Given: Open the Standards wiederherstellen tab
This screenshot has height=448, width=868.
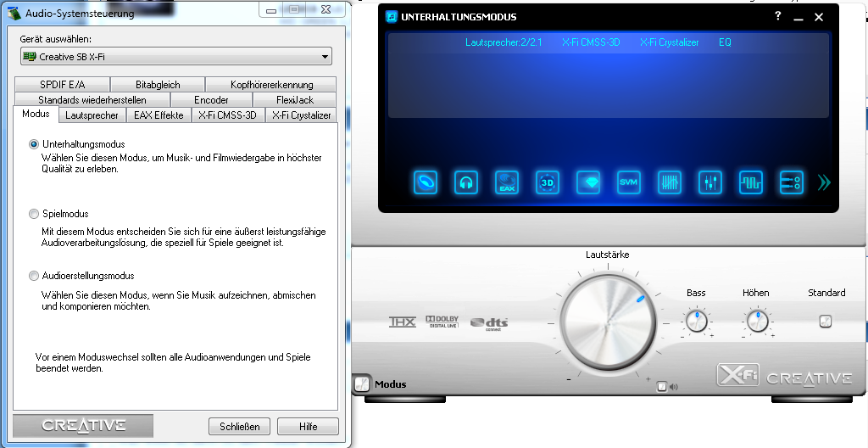Looking at the screenshot, I should (92, 100).
